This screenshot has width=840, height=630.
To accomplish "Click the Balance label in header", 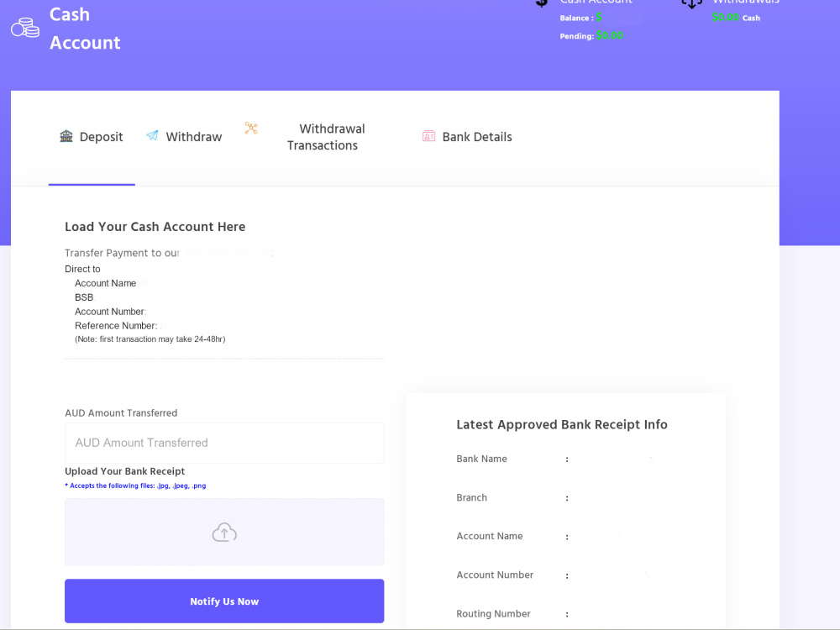I will click(x=576, y=18).
